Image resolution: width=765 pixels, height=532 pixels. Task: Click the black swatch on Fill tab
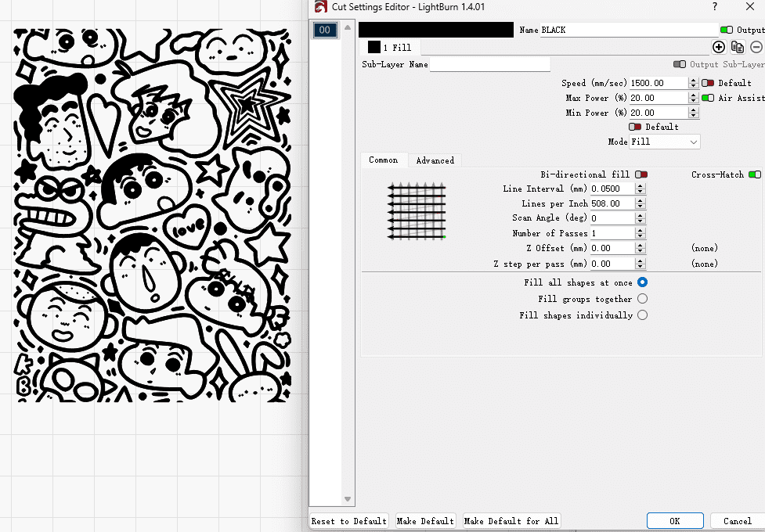point(373,47)
